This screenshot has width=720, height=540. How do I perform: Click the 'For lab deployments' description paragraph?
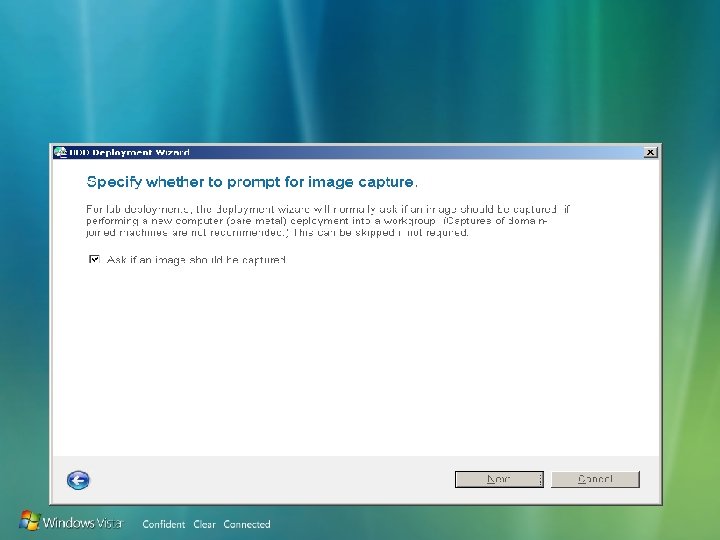click(x=328, y=221)
